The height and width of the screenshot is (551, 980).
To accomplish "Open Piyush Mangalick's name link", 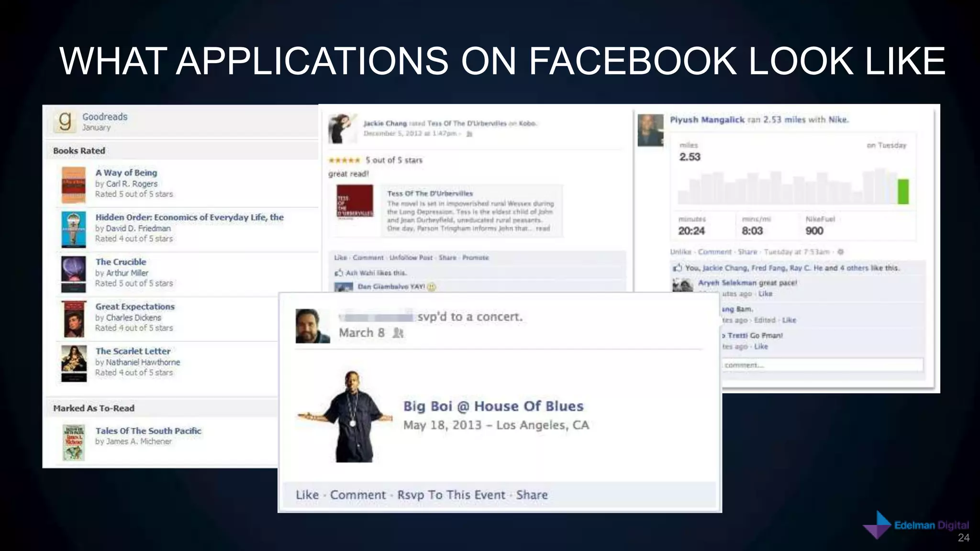I will (707, 120).
